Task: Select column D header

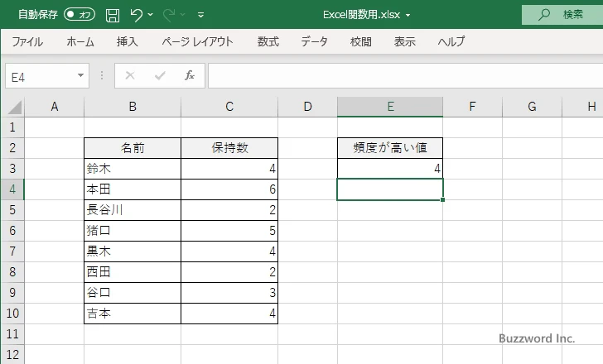Action: point(307,107)
